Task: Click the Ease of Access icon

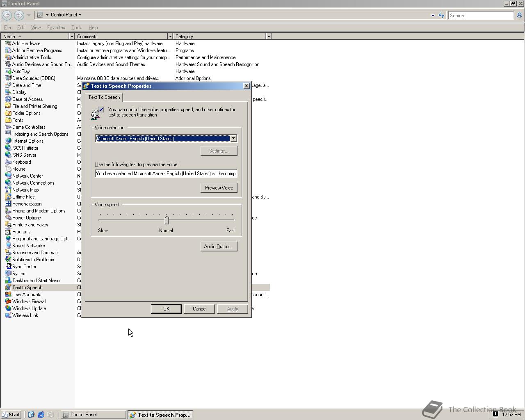Action: (x=8, y=99)
